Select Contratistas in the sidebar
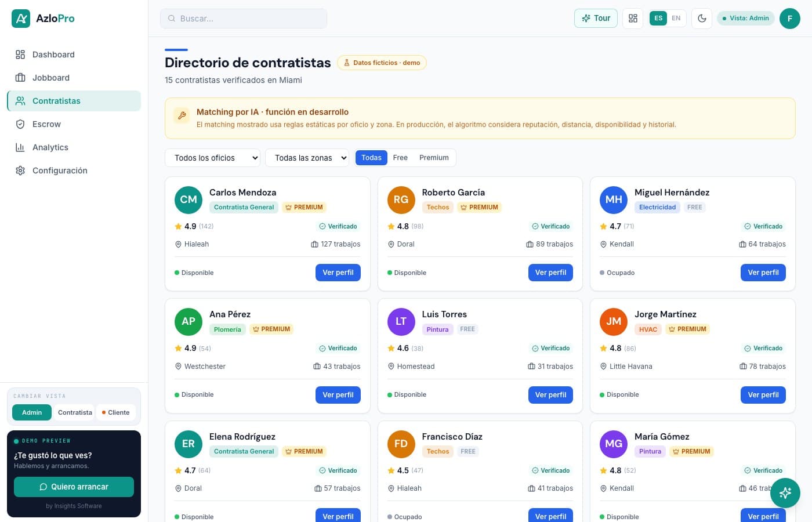 click(74, 101)
